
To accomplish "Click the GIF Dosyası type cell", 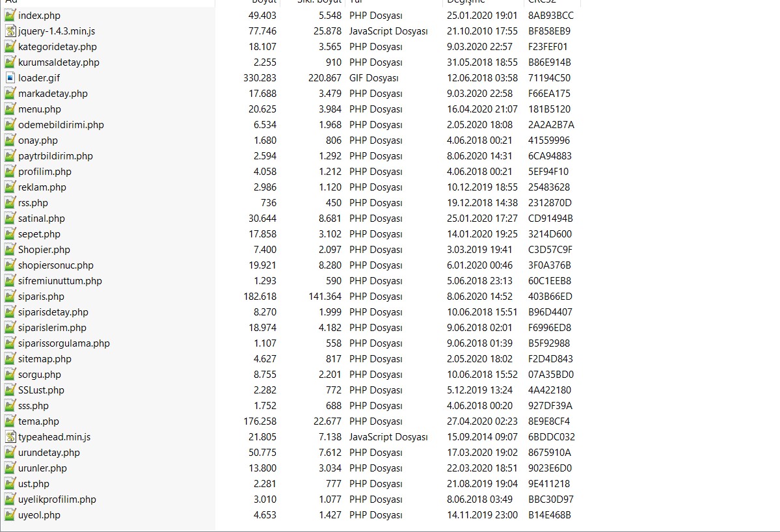I will [374, 78].
